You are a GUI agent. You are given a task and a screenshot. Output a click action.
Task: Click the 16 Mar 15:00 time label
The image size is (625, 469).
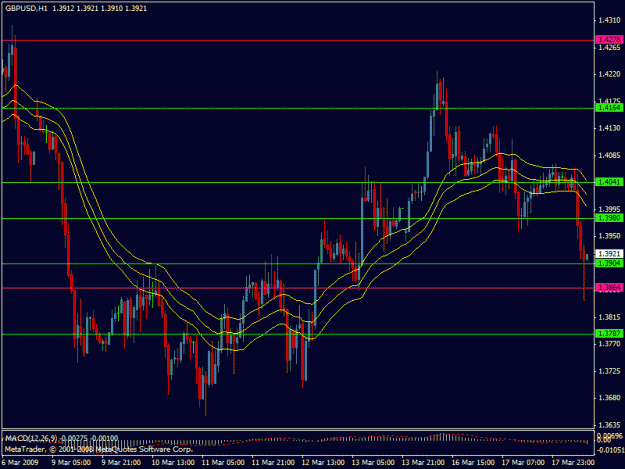473,462
